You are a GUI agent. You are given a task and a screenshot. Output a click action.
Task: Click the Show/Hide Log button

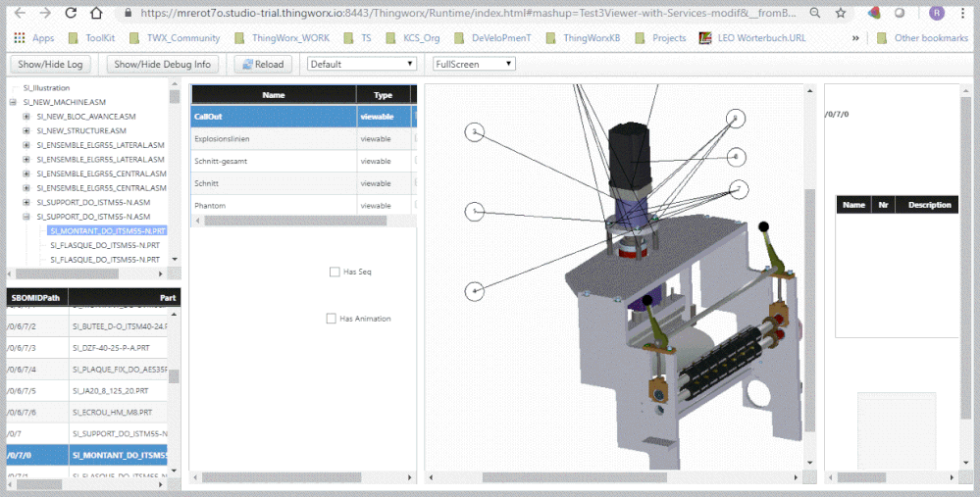click(50, 64)
